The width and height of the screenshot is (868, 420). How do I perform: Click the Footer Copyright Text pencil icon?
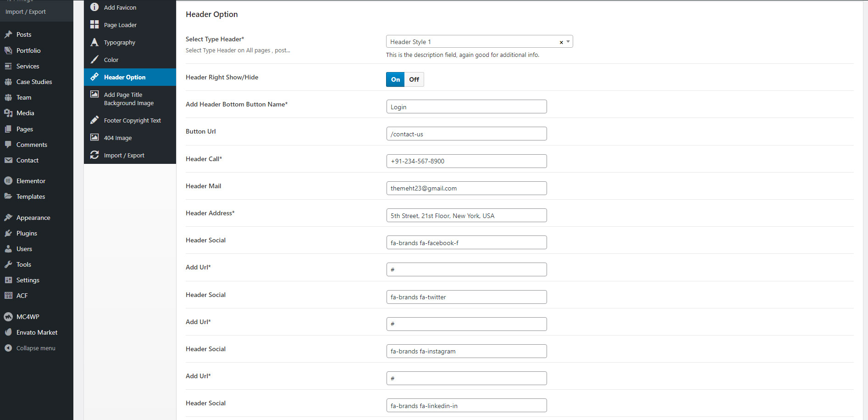[94, 120]
